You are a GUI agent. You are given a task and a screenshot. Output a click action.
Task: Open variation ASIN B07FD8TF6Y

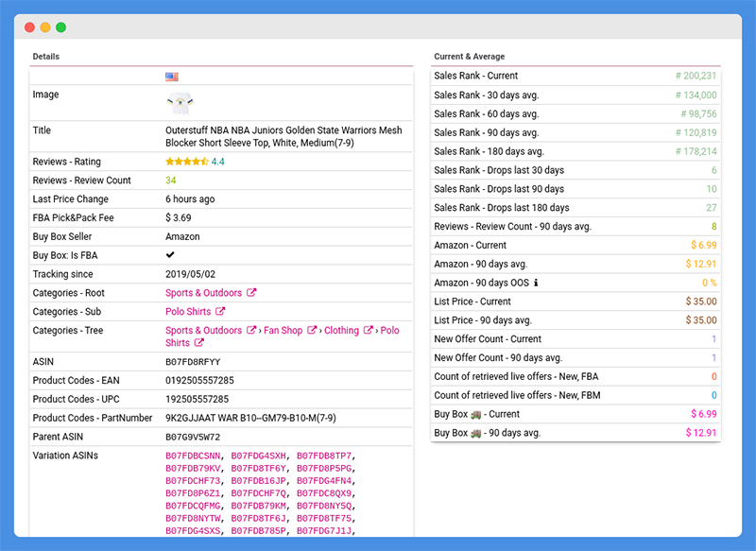(258, 469)
